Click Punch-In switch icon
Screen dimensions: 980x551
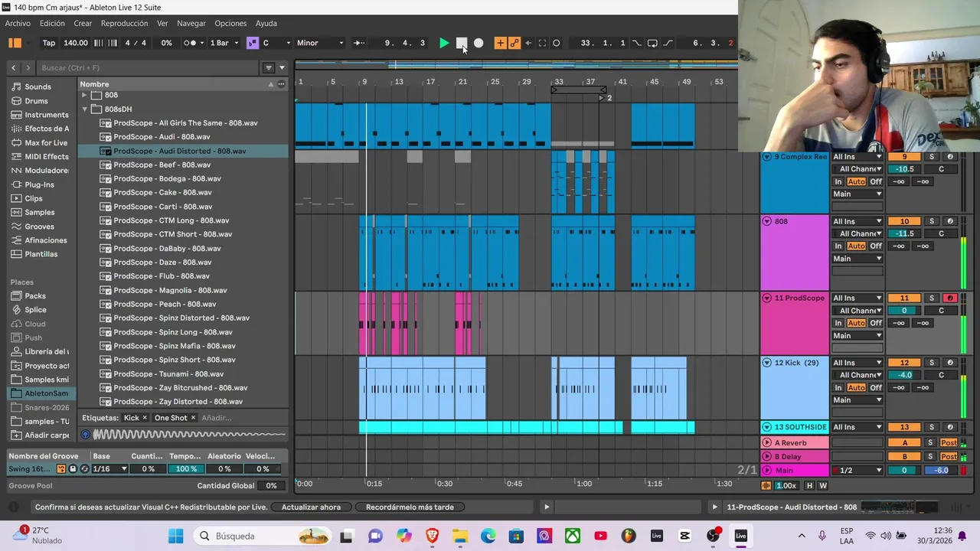point(637,43)
